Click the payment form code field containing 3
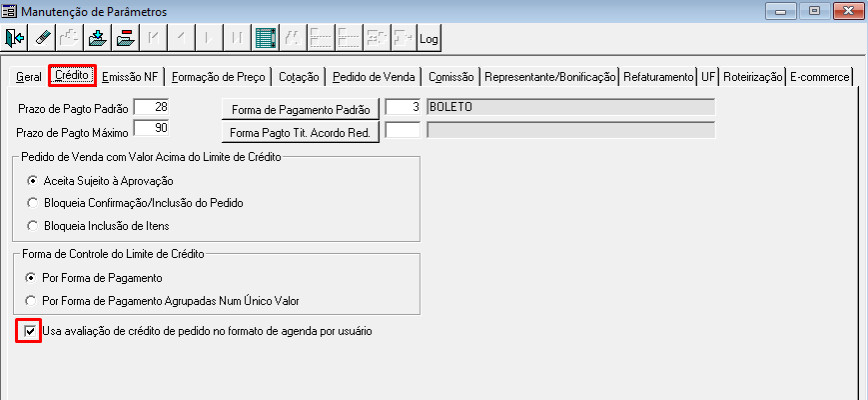868x400 pixels. pyautogui.click(x=404, y=107)
